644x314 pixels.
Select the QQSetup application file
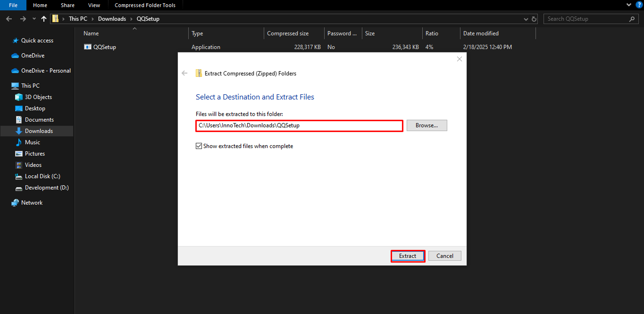(104, 47)
